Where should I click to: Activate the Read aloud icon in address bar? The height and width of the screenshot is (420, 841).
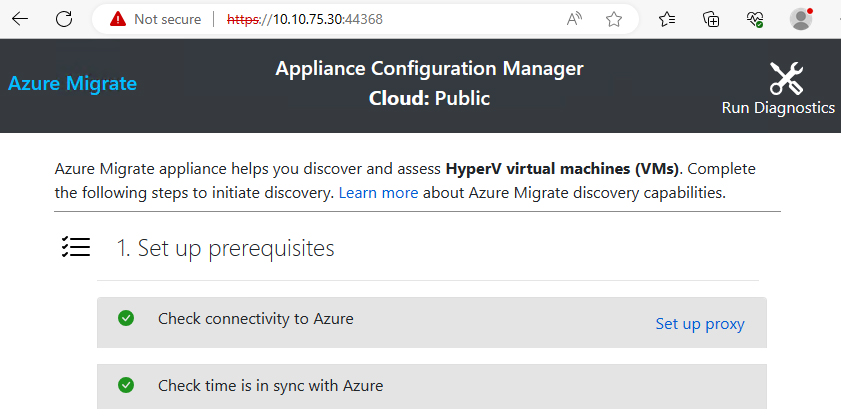(x=575, y=19)
